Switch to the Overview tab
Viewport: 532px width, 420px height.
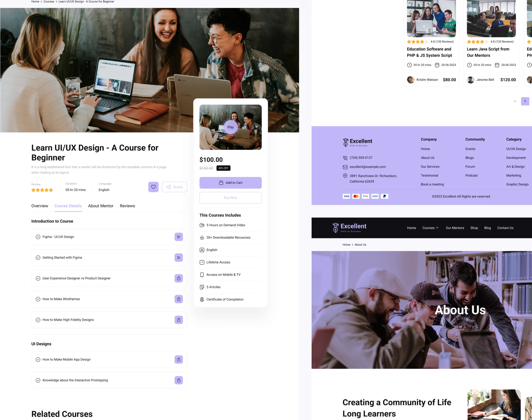[40, 206]
